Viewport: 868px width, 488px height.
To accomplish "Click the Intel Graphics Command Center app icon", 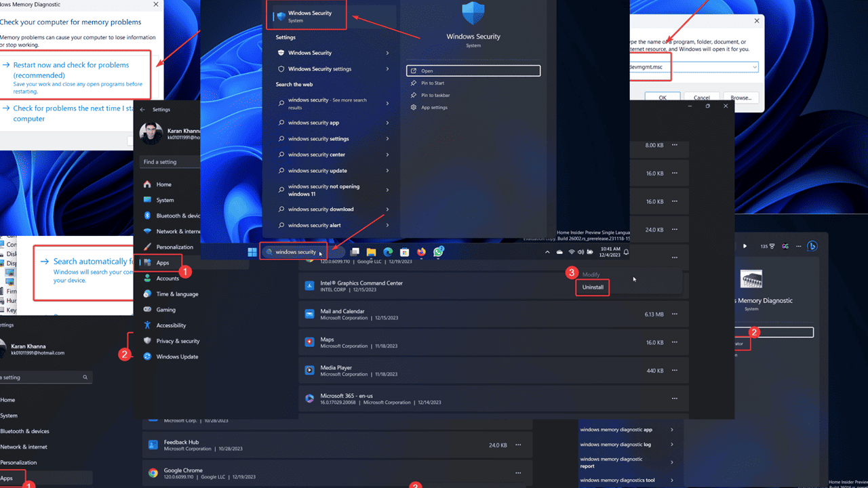I will click(309, 286).
